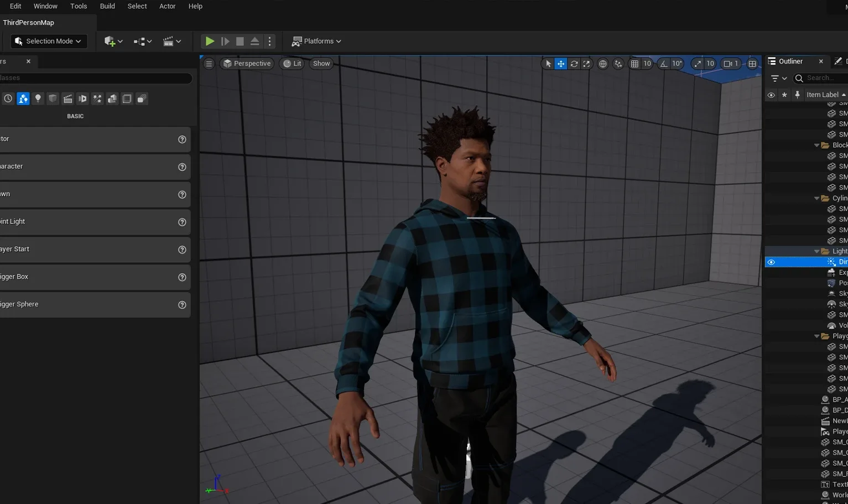
Task: Select the scale tool in the viewport
Action: [586, 64]
